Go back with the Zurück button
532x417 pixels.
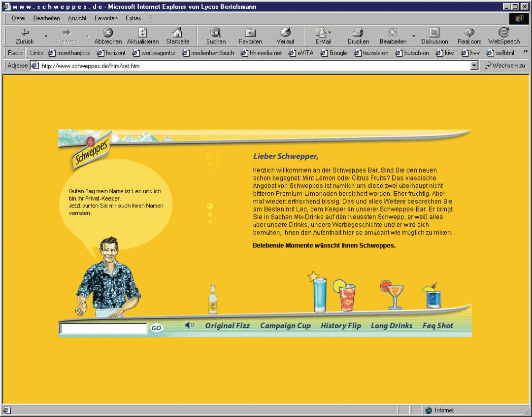pos(25,35)
